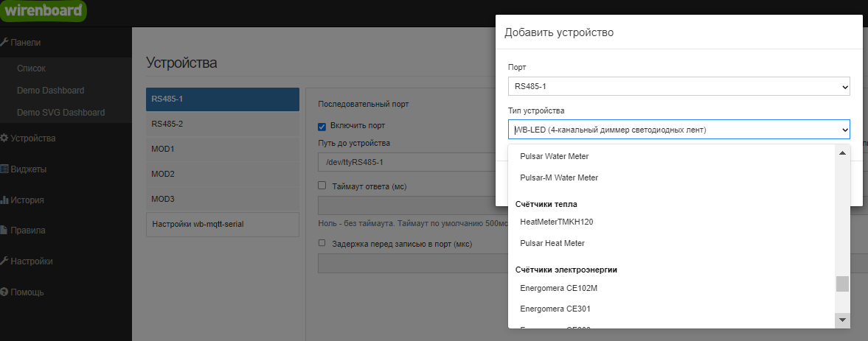
Task: Choose Pulsar-M Water Meter option
Action: point(559,178)
